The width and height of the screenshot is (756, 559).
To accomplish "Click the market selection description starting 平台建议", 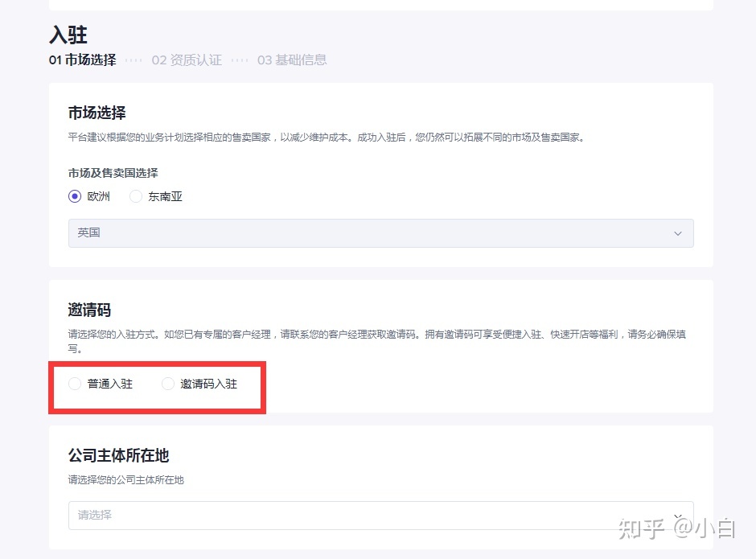I will [x=327, y=138].
